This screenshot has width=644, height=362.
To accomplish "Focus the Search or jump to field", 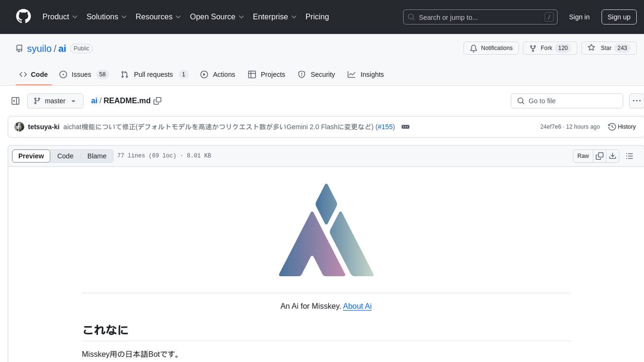I will [480, 17].
